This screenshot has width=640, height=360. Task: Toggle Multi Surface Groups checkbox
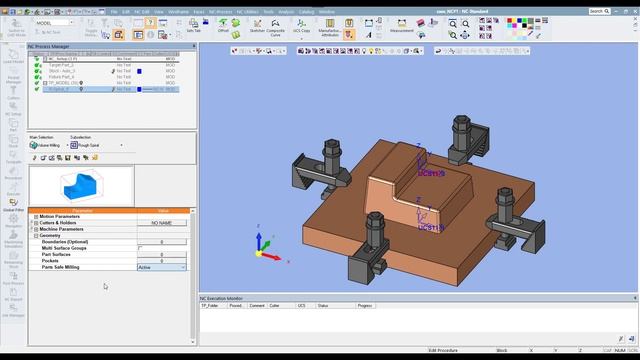[x=140, y=248]
